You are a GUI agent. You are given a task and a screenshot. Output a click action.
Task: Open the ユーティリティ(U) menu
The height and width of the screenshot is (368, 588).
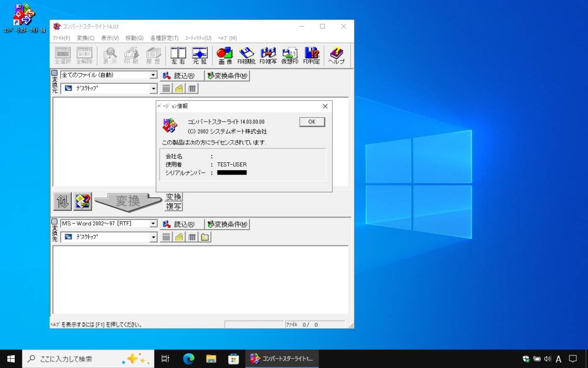[x=198, y=38]
